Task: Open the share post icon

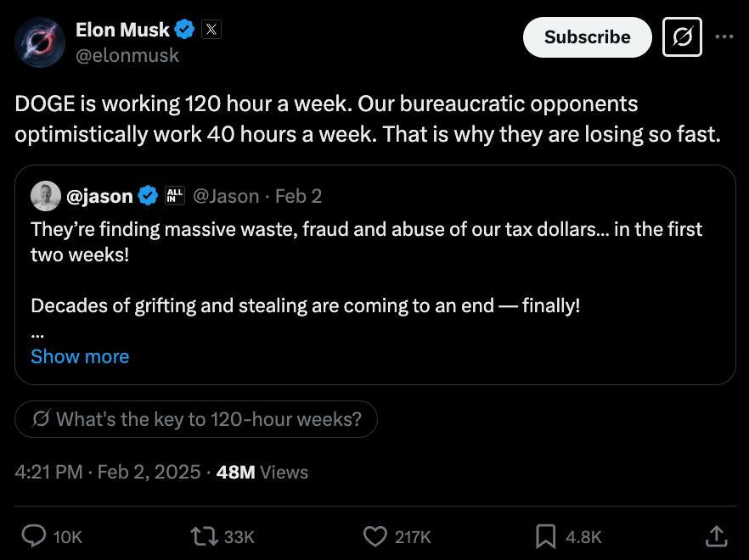Action: pos(716,535)
